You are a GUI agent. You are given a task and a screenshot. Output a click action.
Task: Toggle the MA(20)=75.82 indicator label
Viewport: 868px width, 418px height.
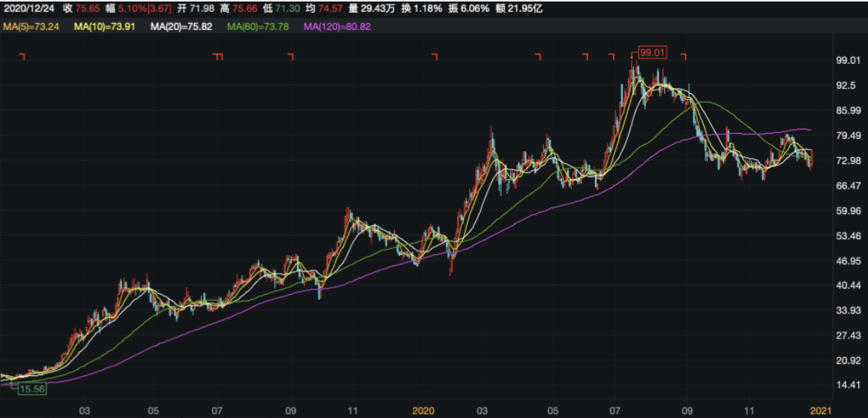click(181, 26)
